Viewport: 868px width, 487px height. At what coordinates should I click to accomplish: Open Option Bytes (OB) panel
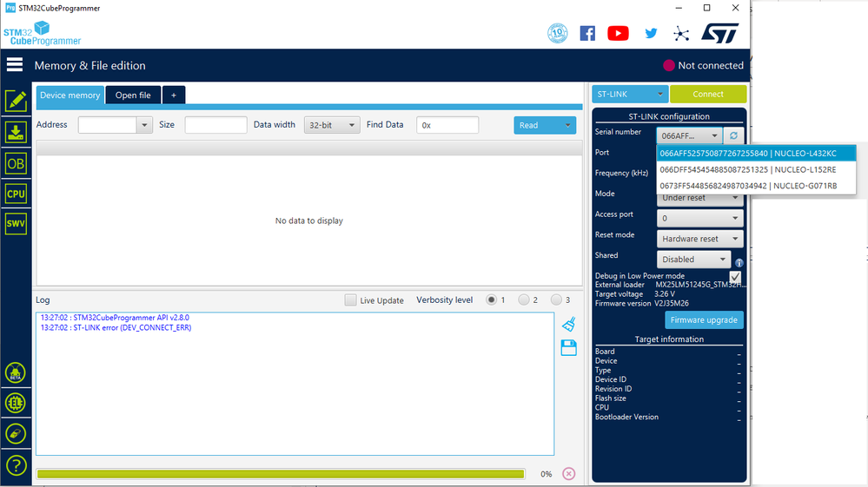point(16,163)
